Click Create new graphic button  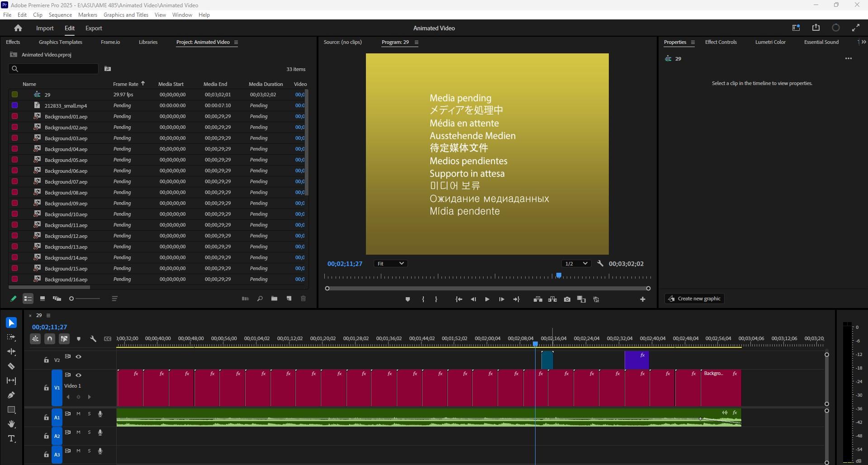tap(694, 299)
